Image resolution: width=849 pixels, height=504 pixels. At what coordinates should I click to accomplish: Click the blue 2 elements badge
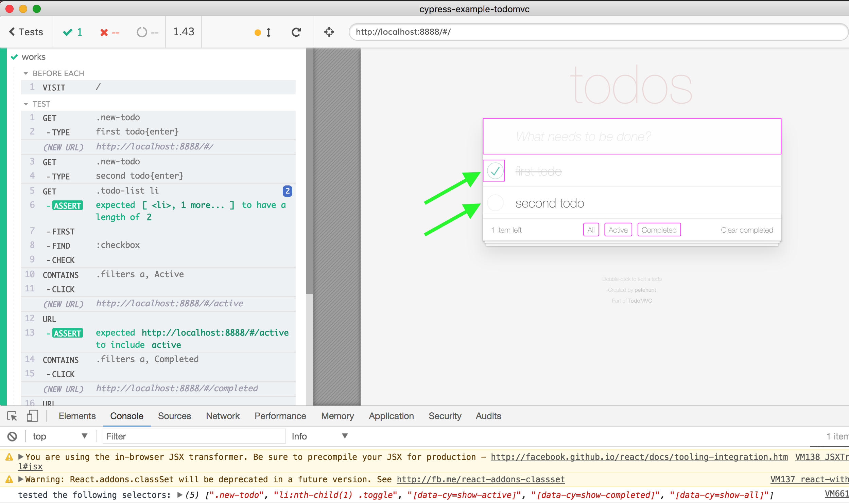coord(287,191)
